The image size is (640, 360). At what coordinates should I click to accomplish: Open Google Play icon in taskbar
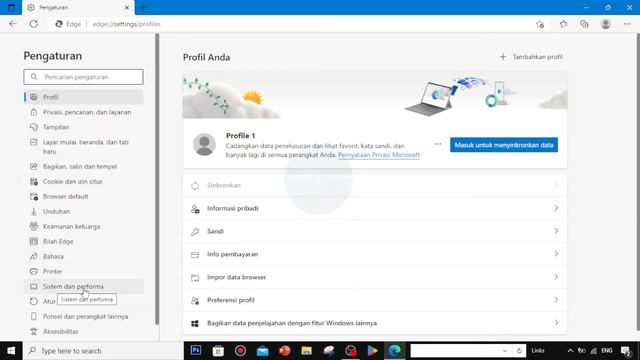[x=372, y=351]
